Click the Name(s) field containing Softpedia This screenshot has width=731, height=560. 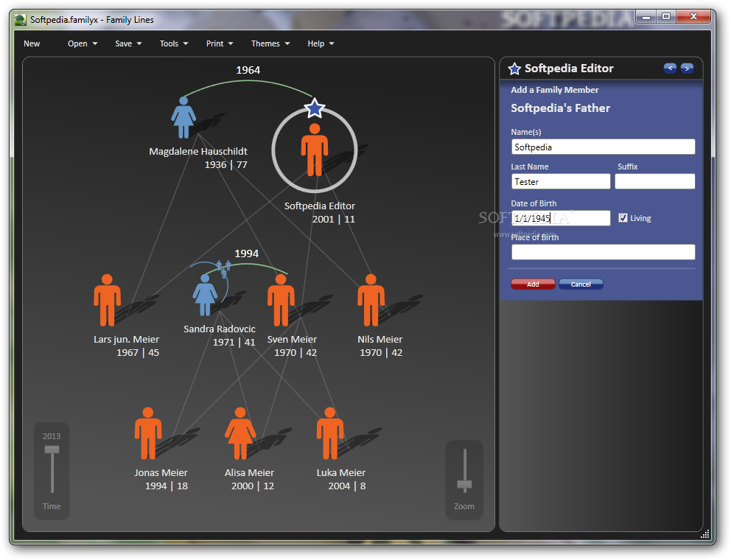(604, 147)
